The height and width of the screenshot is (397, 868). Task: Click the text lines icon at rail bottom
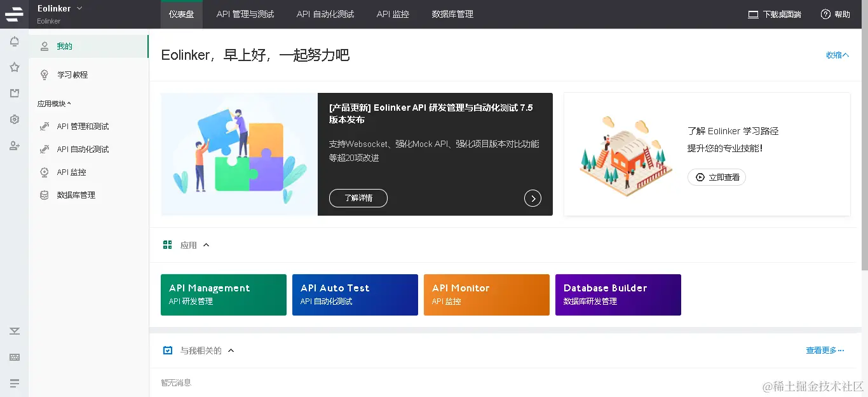[15, 383]
